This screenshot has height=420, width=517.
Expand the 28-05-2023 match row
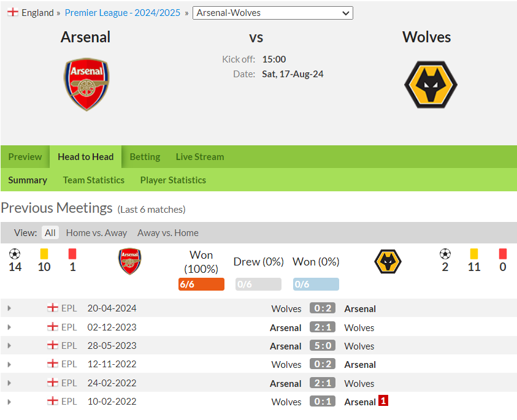point(9,345)
